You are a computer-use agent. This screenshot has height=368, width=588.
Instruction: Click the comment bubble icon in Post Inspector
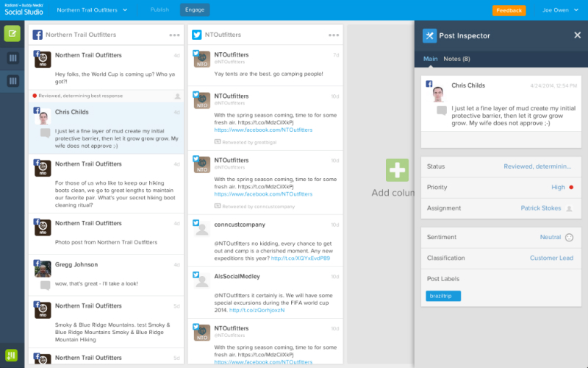tap(442, 110)
